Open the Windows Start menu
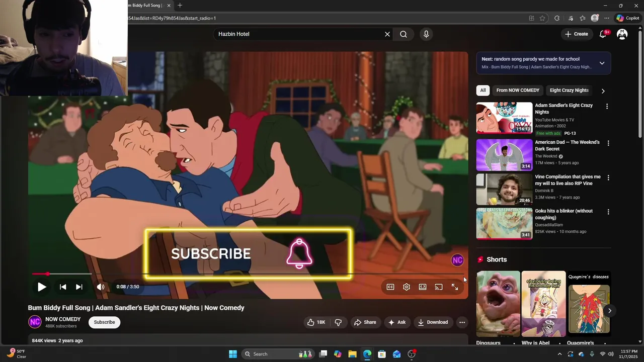 (233, 354)
